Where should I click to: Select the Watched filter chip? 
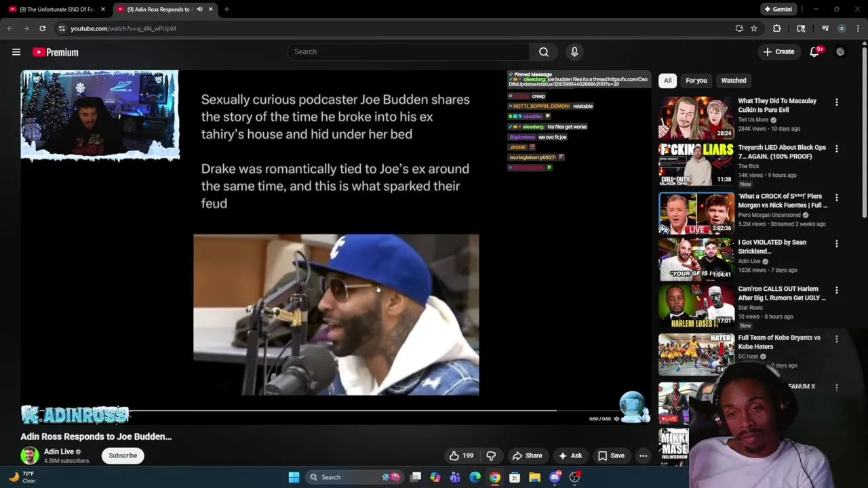coord(733,81)
